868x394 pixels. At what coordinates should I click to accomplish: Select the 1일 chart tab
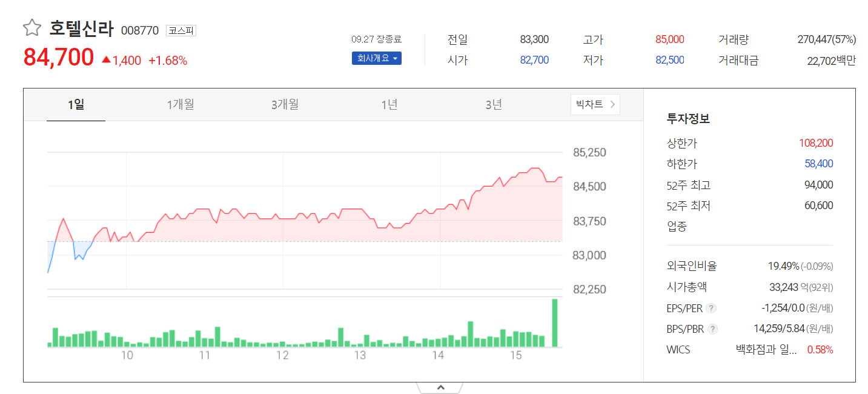pos(76,105)
